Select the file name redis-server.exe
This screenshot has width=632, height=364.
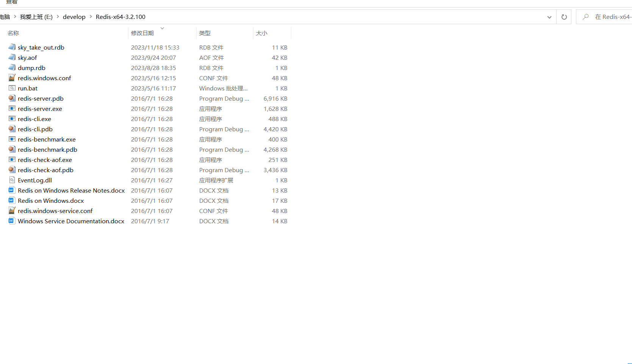tap(40, 109)
